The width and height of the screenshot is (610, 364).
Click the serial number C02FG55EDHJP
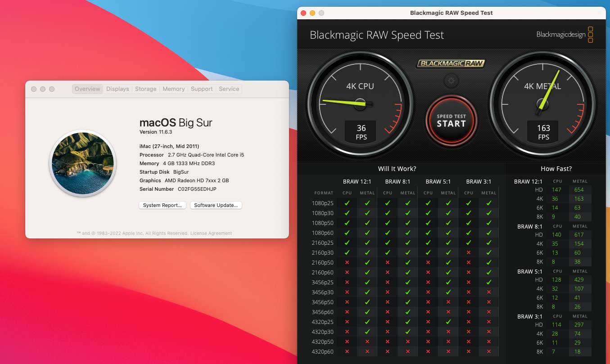pos(197,189)
